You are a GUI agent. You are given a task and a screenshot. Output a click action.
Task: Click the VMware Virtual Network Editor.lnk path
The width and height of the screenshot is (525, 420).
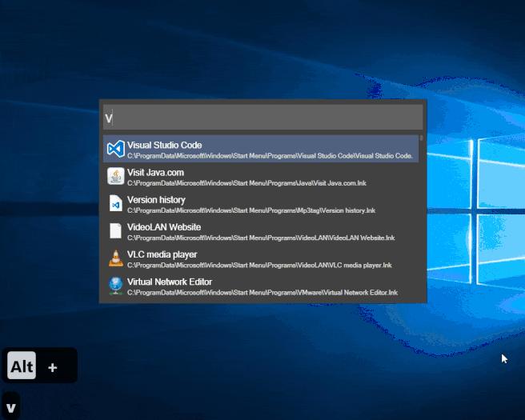tap(262, 293)
